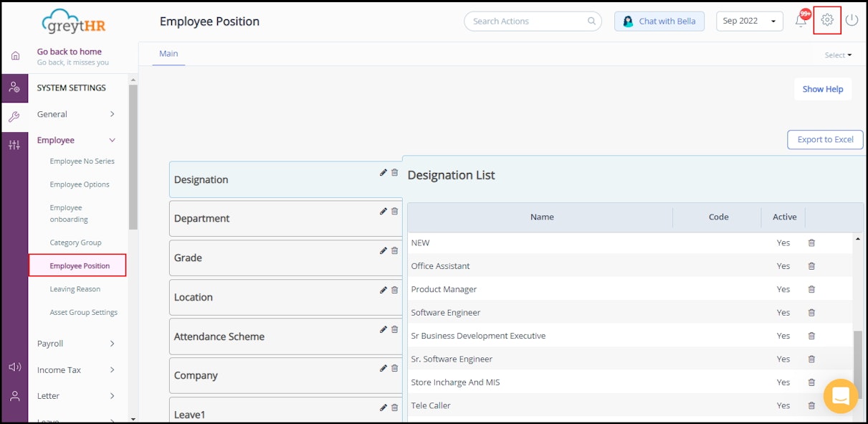Click the settings gear icon in top bar
Screen dimensions: 868x424
pos(827,20)
